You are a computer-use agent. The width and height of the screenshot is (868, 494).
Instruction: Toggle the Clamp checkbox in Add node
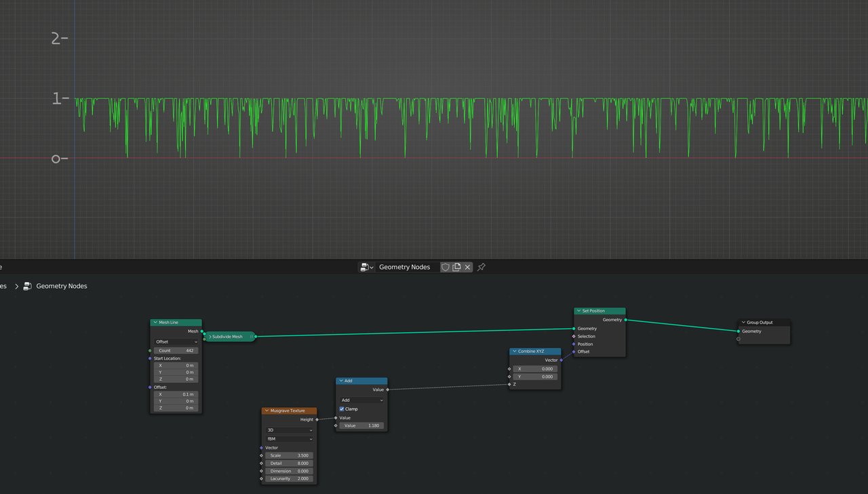tap(342, 409)
